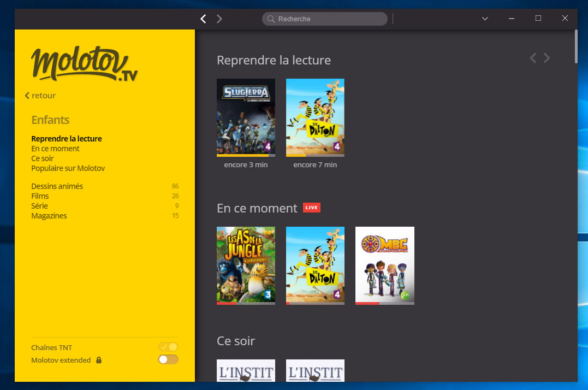Screen dimensions: 588x390
Task: Go back using the title bar arrow
Action: (203, 19)
